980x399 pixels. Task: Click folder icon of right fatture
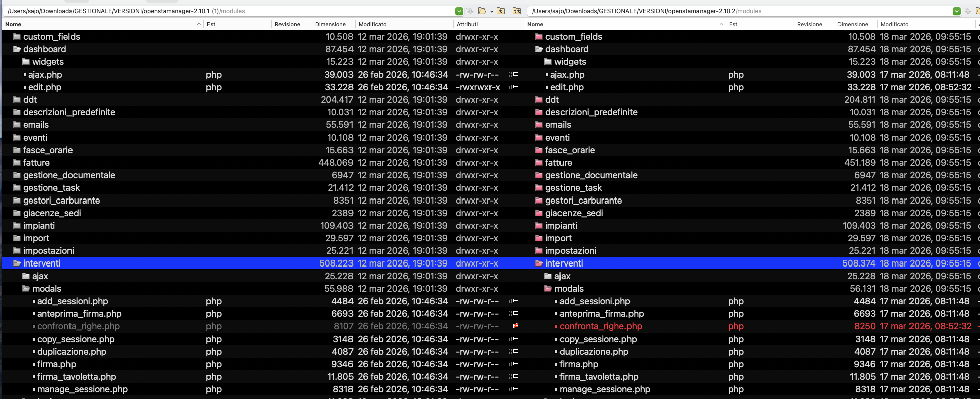coord(539,163)
